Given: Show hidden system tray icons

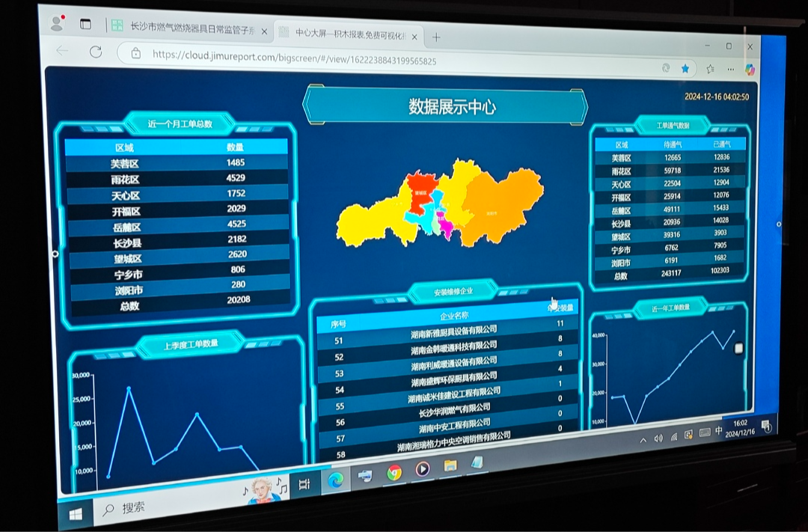Looking at the screenshot, I should pyautogui.click(x=643, y=440).
